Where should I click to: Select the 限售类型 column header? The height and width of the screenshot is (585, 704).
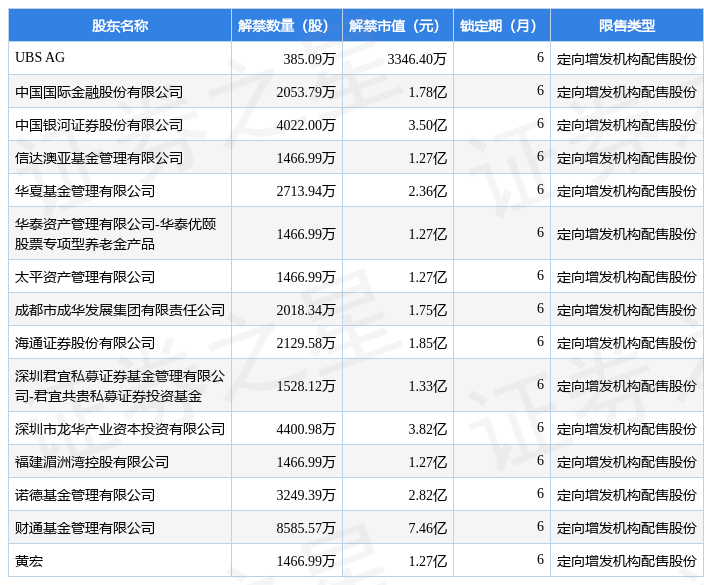(x=626, y=26)
